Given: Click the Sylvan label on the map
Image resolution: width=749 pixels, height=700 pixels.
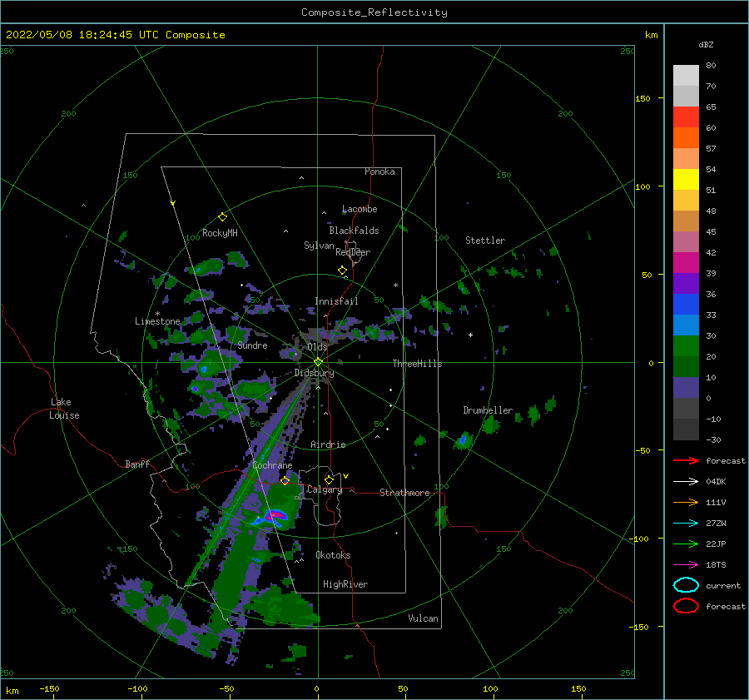Looking at the screenshot, I should coord(319,246).
